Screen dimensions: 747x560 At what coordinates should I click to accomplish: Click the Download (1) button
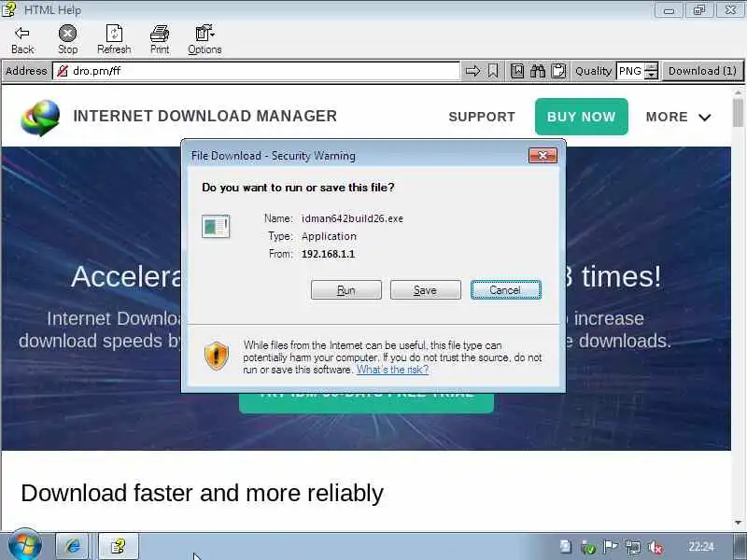(703, 71)
